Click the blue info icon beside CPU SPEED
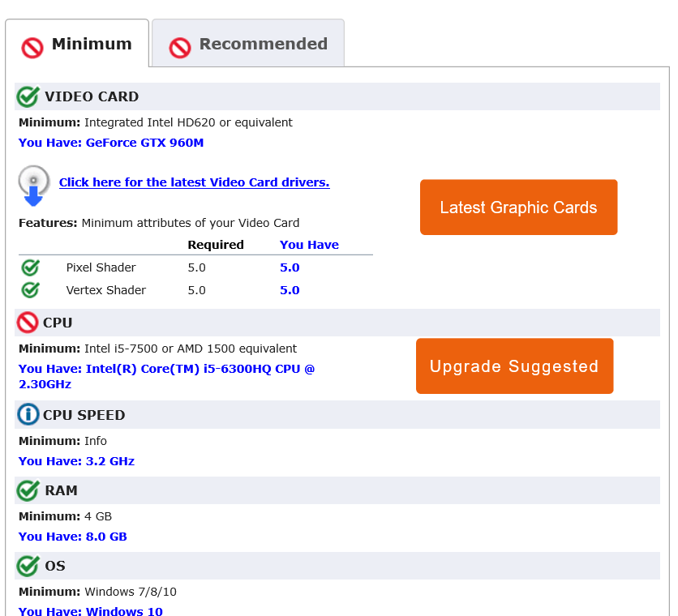Screen dimensions: 678x616 pyautogui.click(x=28, y=414)
